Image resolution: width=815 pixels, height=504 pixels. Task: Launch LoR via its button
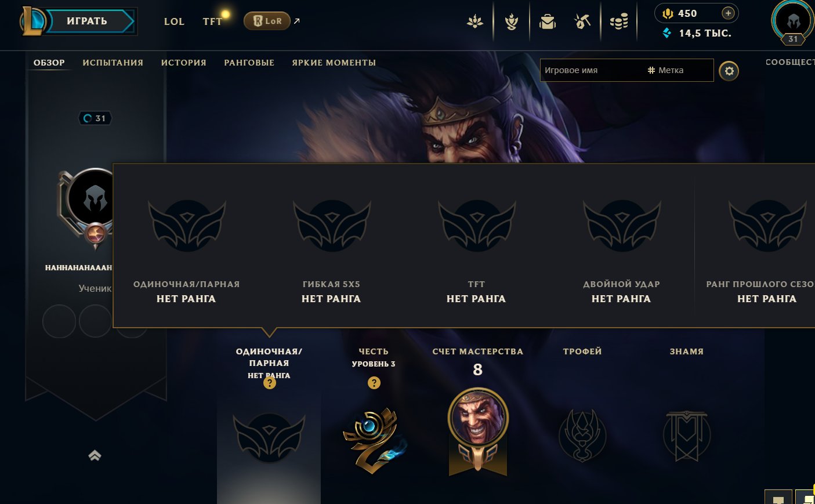tap(267, 21)
